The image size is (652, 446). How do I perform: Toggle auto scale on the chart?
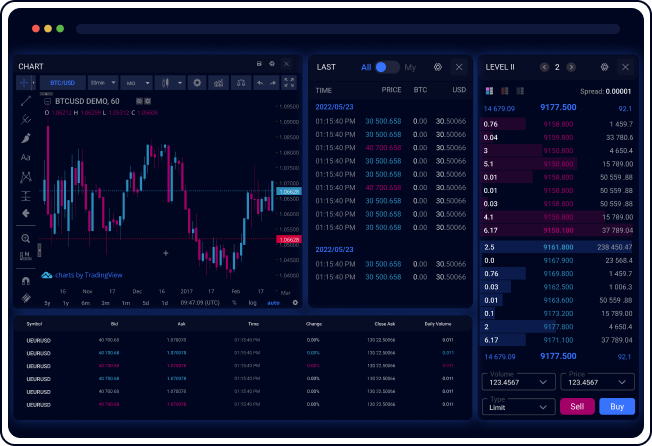[x=273, y=302]
